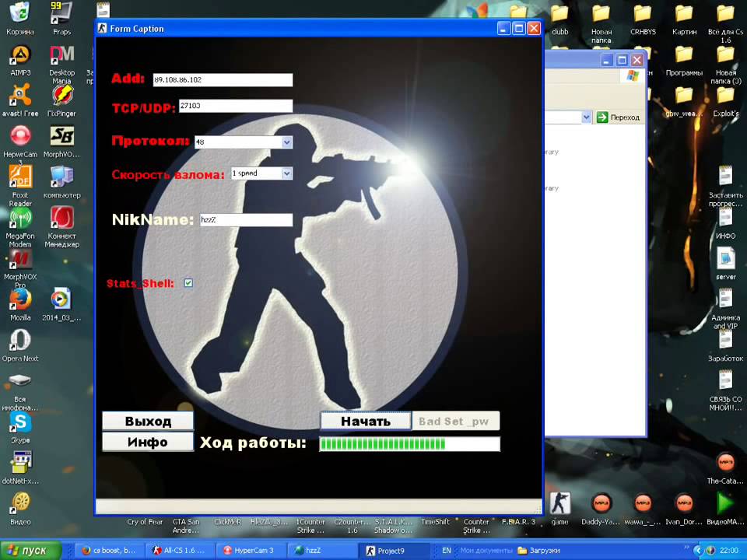Switch to hzzZ taskbar item
This screenshot has width=747, height=560.
(x=321, y=551)
